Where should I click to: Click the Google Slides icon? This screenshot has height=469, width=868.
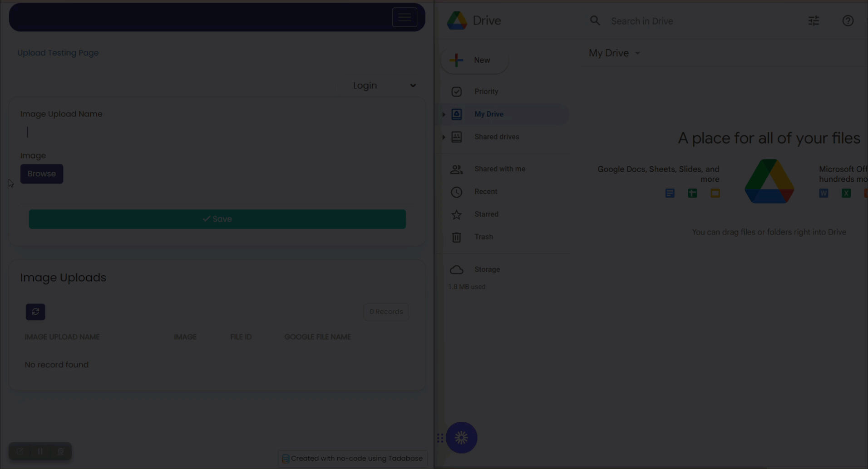(x=715, y=193)
